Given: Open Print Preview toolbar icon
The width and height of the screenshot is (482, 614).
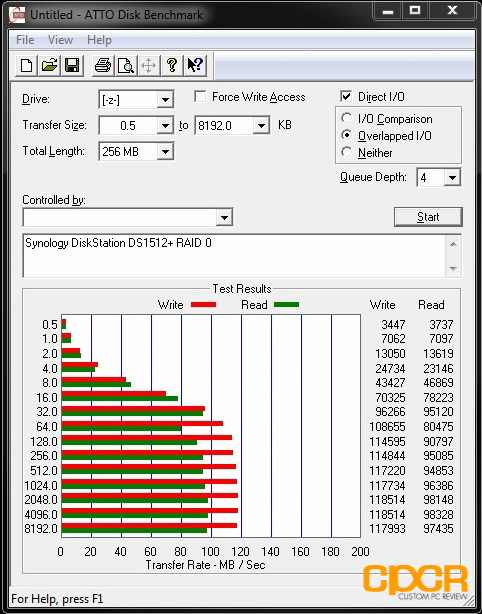Looking at the screenshot, I should pos(125,65).
